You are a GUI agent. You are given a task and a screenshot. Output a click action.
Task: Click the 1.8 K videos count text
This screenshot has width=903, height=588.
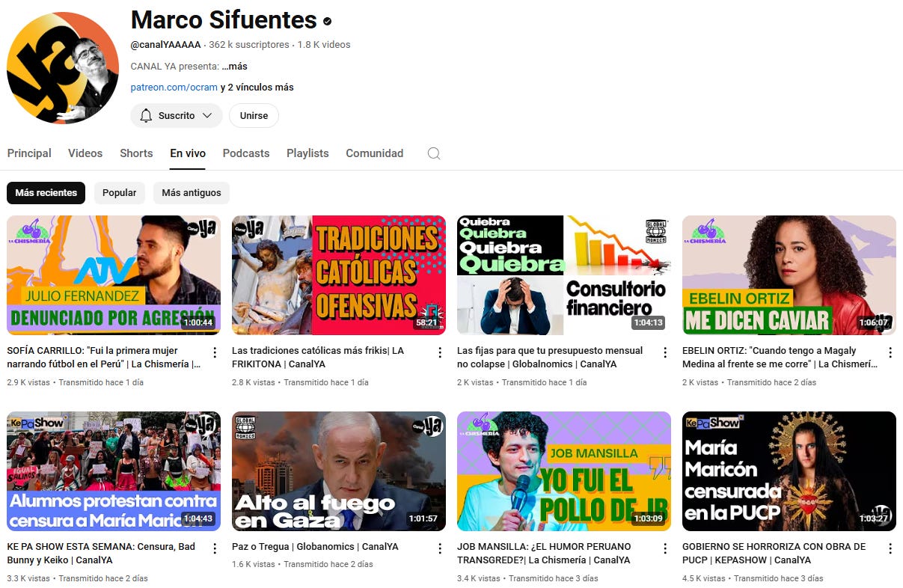point(324,45)
